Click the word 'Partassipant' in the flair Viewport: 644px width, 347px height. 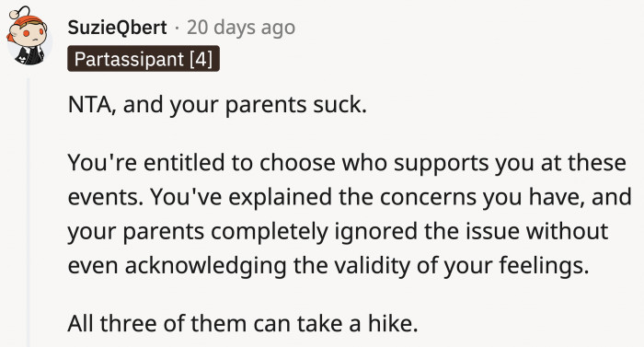click(x=129, y=59)
